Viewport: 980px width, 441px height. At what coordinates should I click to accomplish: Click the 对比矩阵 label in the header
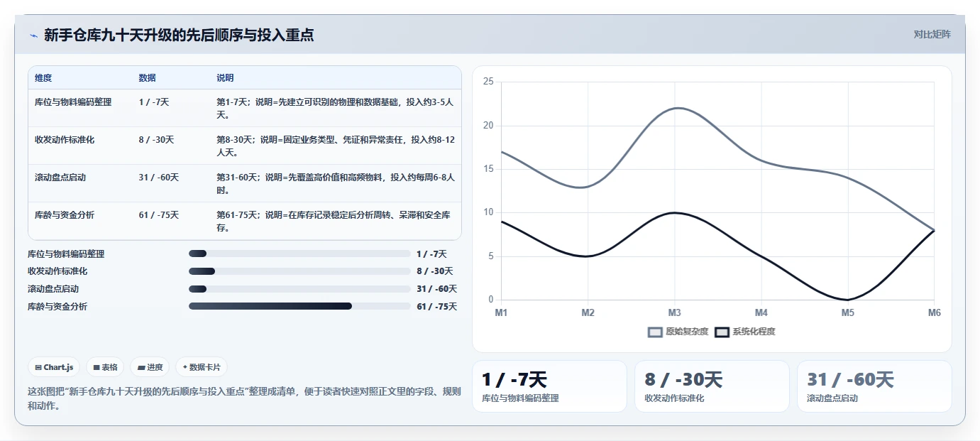(x=932, y=34)
